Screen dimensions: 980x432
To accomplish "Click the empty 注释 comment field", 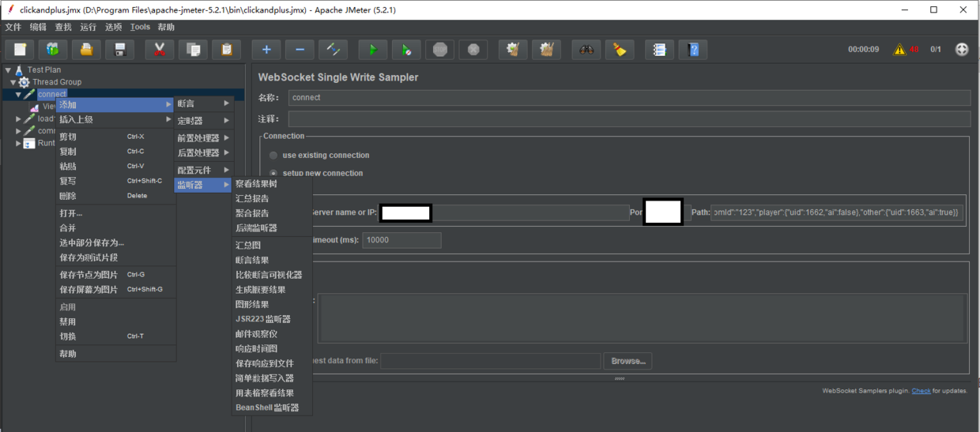I will tap(629, 118).
